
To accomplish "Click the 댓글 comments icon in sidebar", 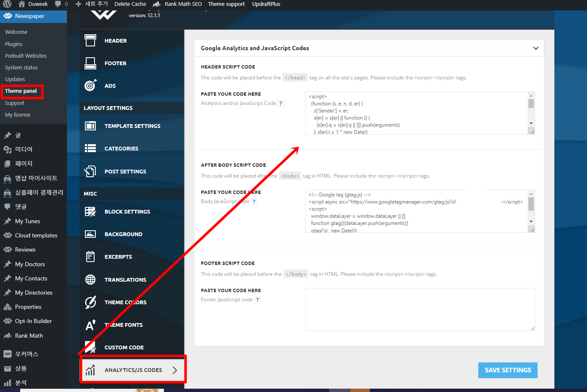I will [8, 206].
